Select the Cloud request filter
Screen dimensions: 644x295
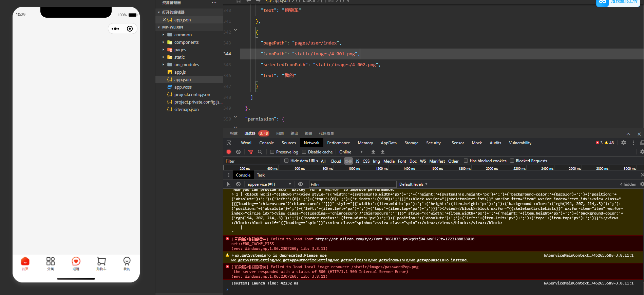pos(336,161)
